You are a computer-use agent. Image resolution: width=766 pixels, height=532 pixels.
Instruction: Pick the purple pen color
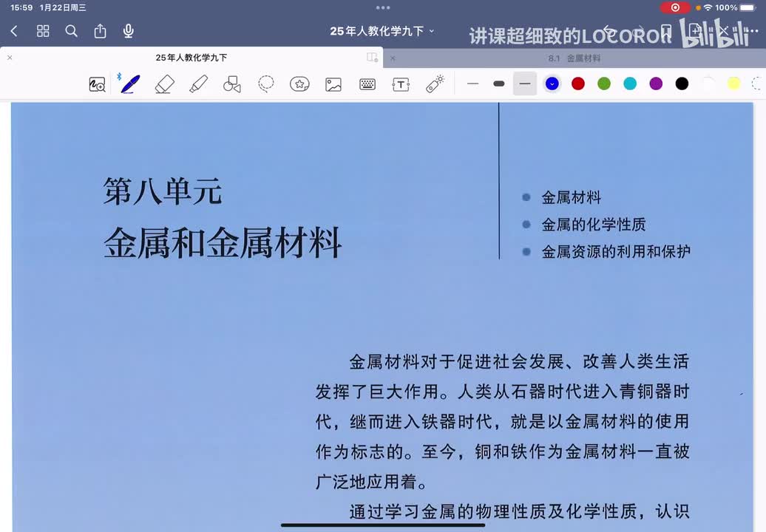tap(656, 84)
